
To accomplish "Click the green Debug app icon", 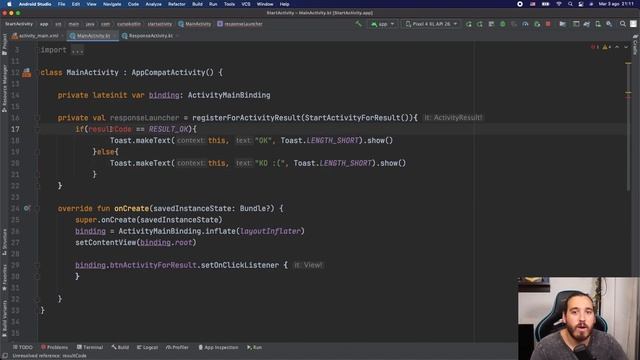I will 503,24.
